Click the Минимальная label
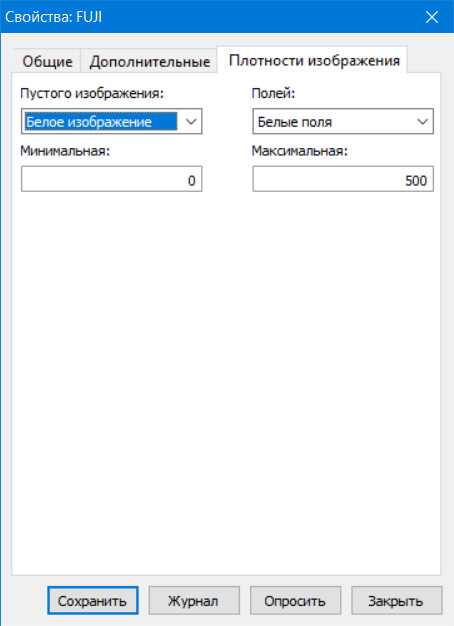The height and width of the screenshot is (626, 454). (65, 151)
